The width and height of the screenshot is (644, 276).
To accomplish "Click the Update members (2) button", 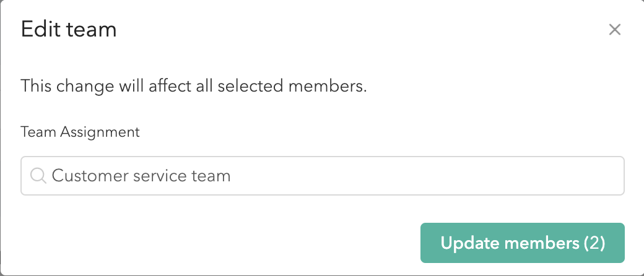I will pyautogui.click(x=523, y=243).
